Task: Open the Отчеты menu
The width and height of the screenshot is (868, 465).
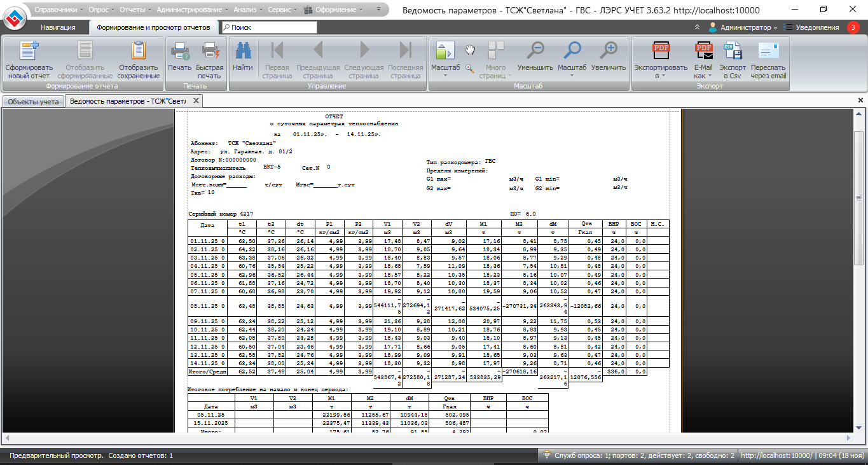Action: (133, 10)
